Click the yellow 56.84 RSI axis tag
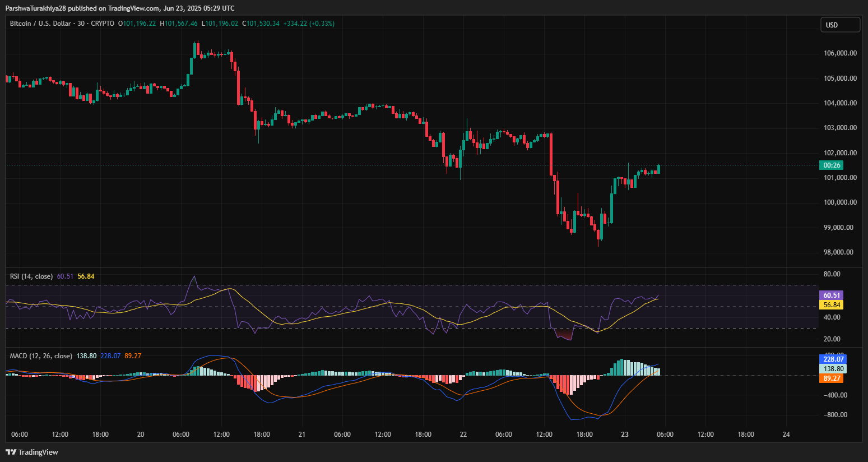This screenshot has width=868, height=462. pos(832,305)
